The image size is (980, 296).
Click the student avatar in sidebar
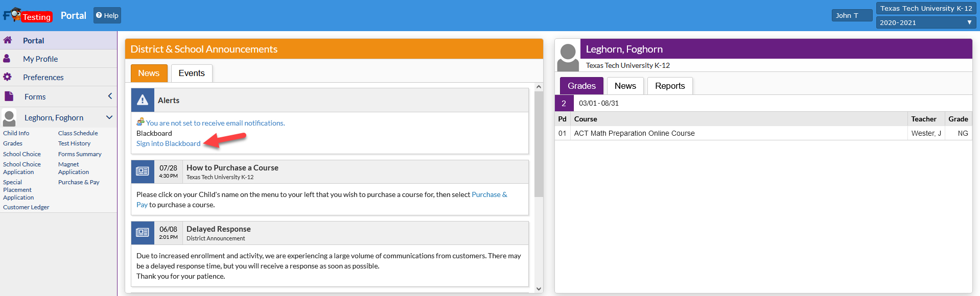click(9, 118)
